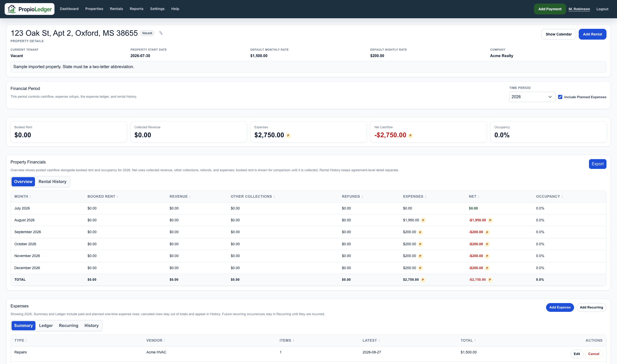Select the Overview tab
617x364 pixels.
point(23,182)
